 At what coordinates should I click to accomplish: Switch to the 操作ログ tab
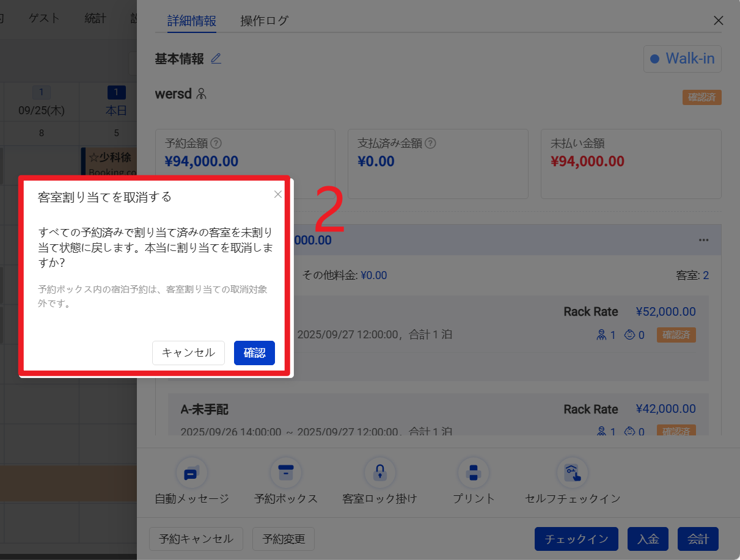coord(264,21)
